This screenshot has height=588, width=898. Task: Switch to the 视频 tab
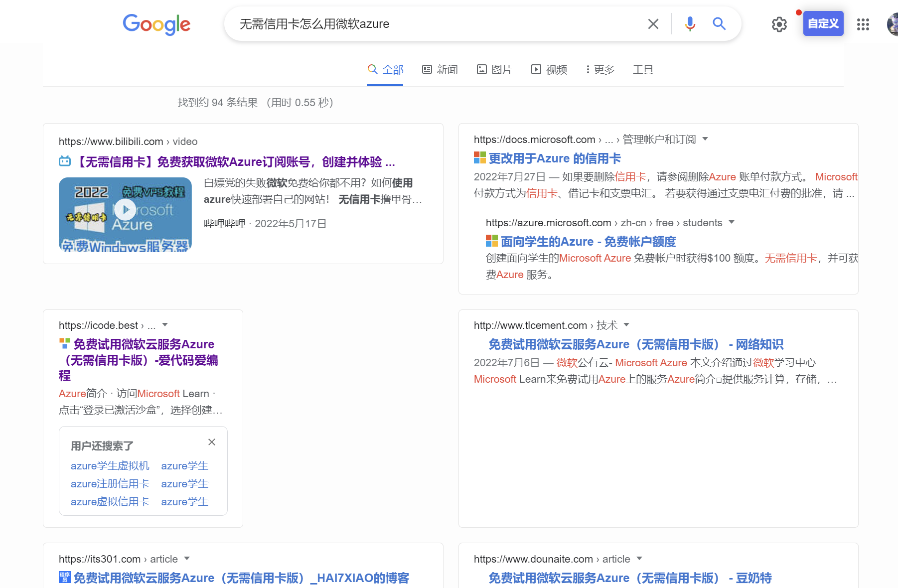549,70
